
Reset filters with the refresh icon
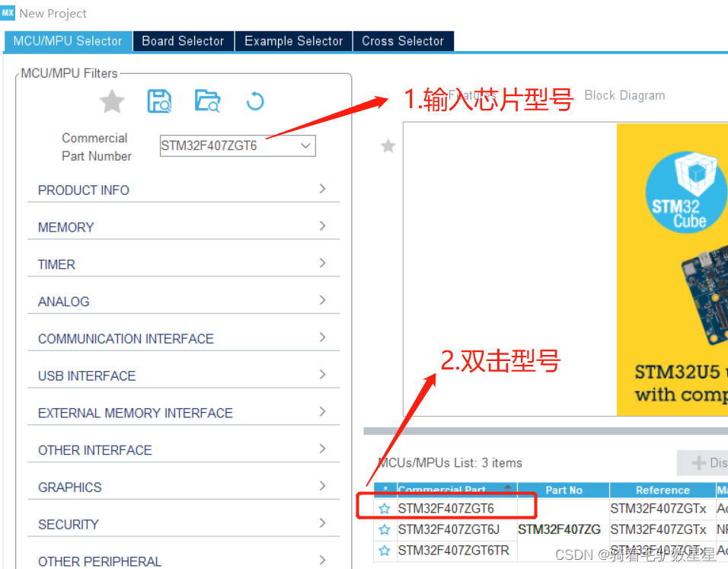click(255, 101)
